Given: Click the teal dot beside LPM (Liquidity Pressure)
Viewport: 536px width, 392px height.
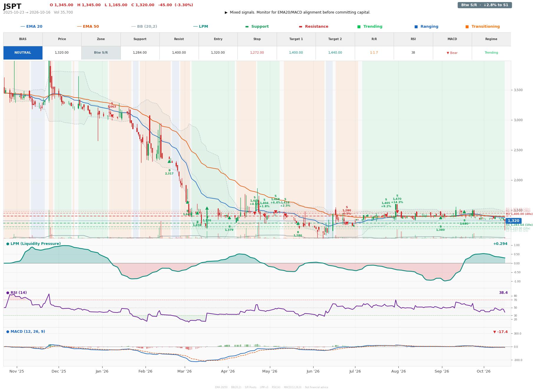Looking at the screenshot, I should click(x=8, y=244).
